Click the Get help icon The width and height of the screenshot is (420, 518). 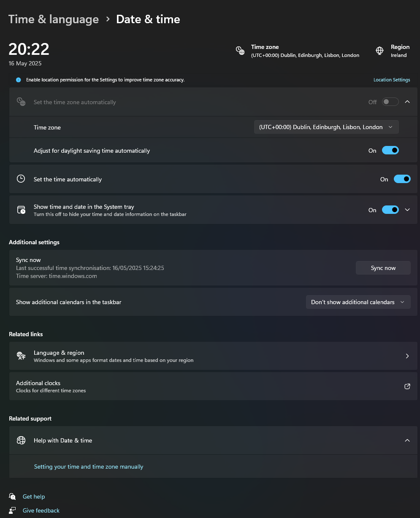pyautogui.click(x=13, y=496)
